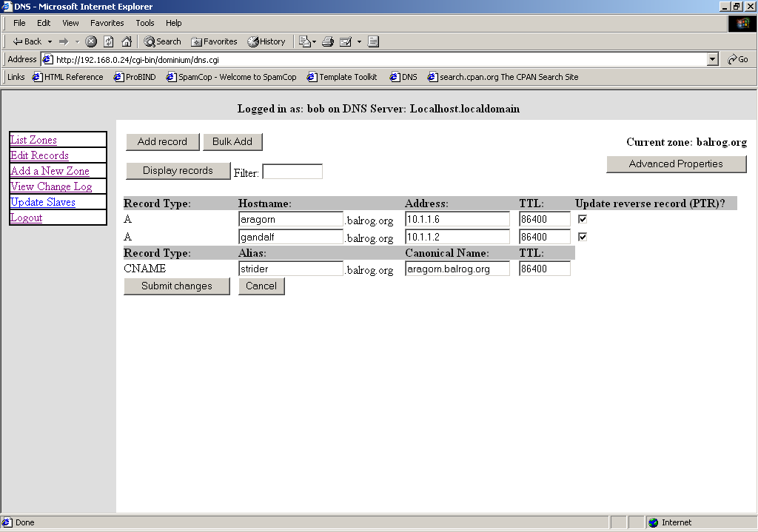
Task: Click the Print toolbar icon
Action: click(328, 41)
